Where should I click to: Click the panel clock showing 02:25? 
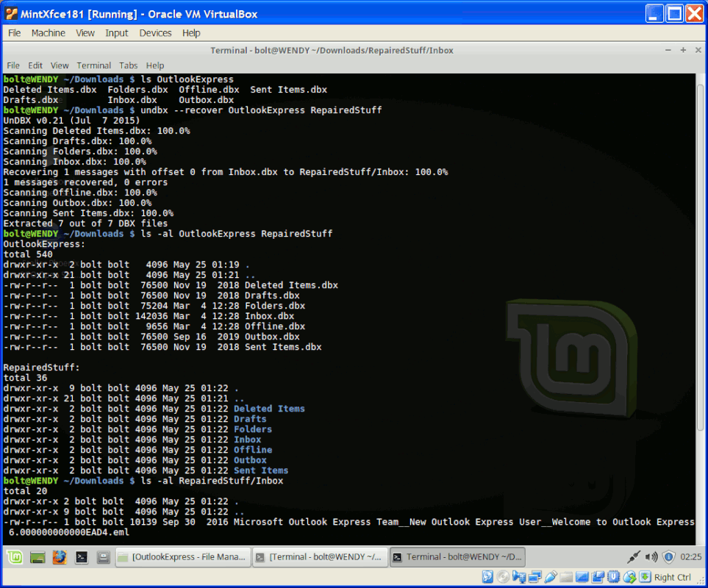tap(691, 557)
